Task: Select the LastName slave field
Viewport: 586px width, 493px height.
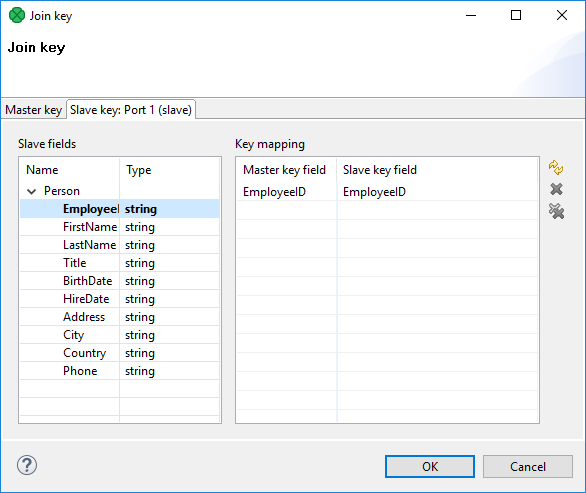Action: point(120,245)
